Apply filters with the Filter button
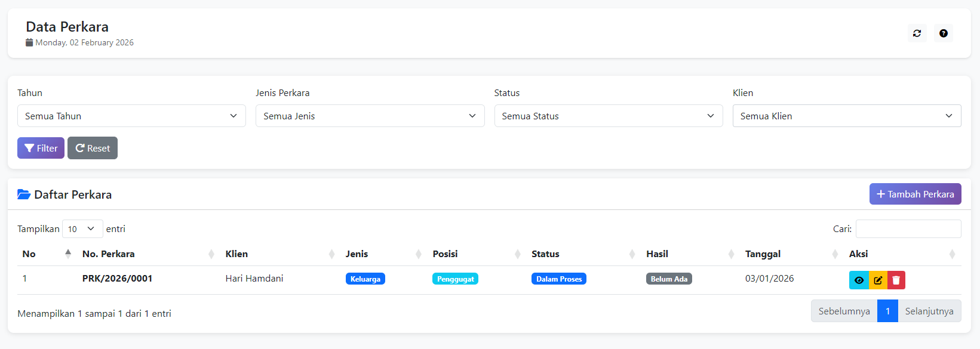The width and height of the screenshot is (980, 349). (41, 148)
